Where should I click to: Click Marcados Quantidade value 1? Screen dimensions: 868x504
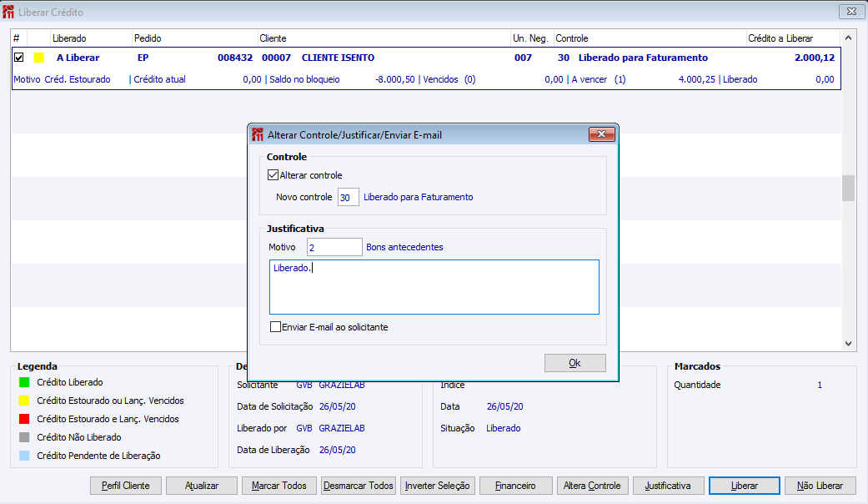820,385
